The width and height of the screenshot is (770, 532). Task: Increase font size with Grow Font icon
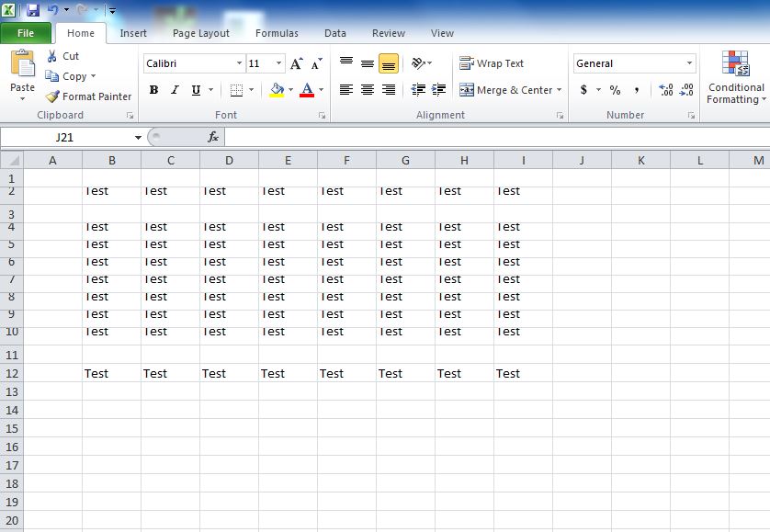tap(296, 63)
